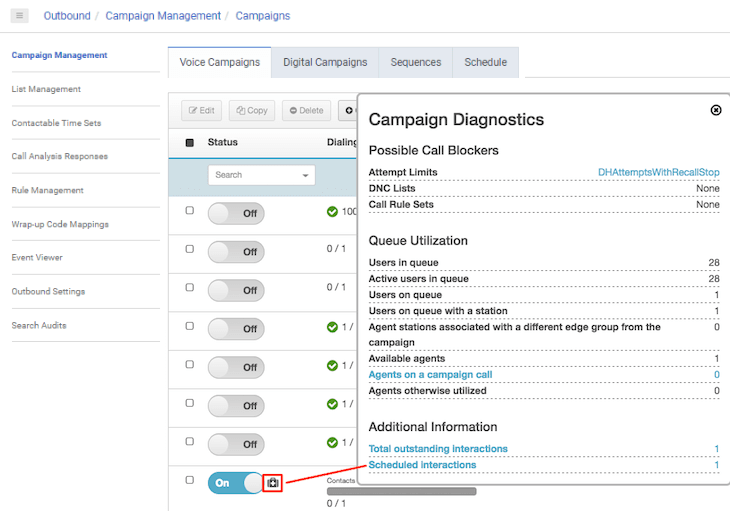The width and height of the screenshot is (730, 511).
Task: Open Total outstanding interactions link
Action: [438, 449]
